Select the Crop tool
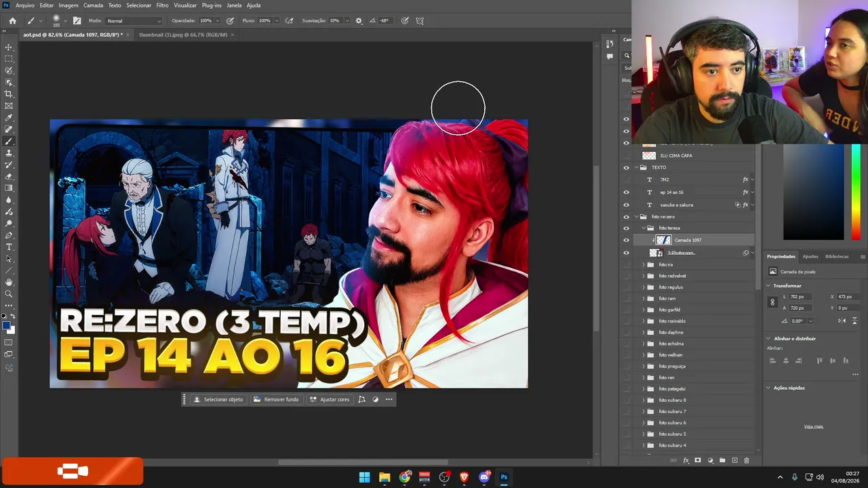 click(9, 94)
